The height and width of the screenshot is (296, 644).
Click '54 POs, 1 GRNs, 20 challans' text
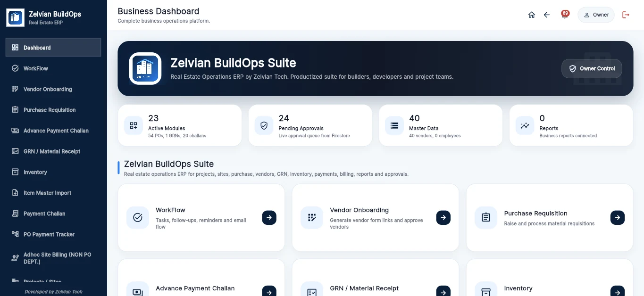(x=177, y=136)
